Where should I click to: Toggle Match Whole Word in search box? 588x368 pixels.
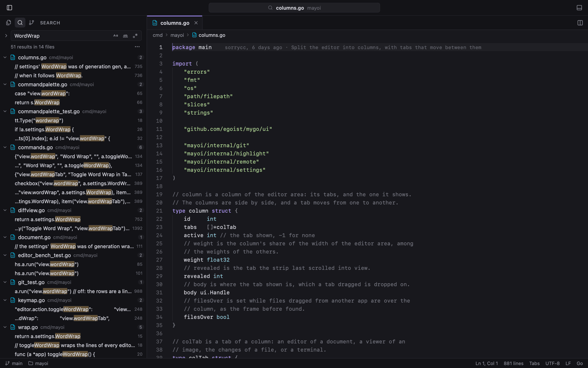(125, 36)
